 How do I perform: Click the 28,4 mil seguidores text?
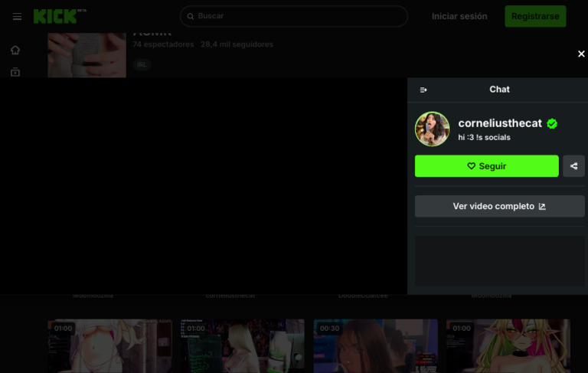tap(237, 44)
